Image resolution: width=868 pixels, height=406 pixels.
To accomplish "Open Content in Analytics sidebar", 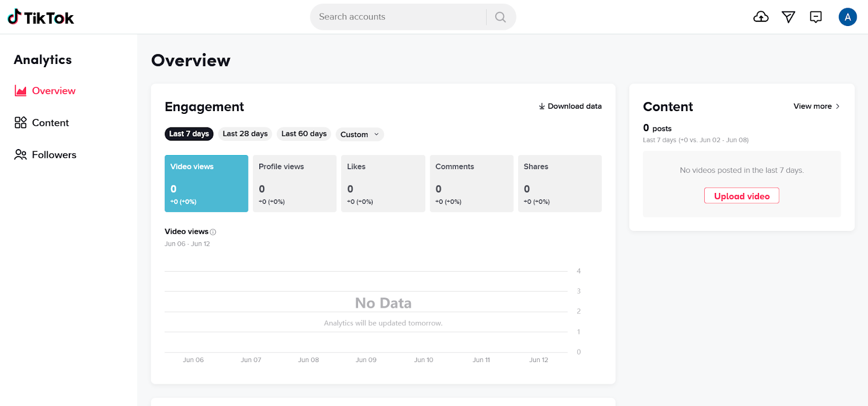I will point(42,123).
